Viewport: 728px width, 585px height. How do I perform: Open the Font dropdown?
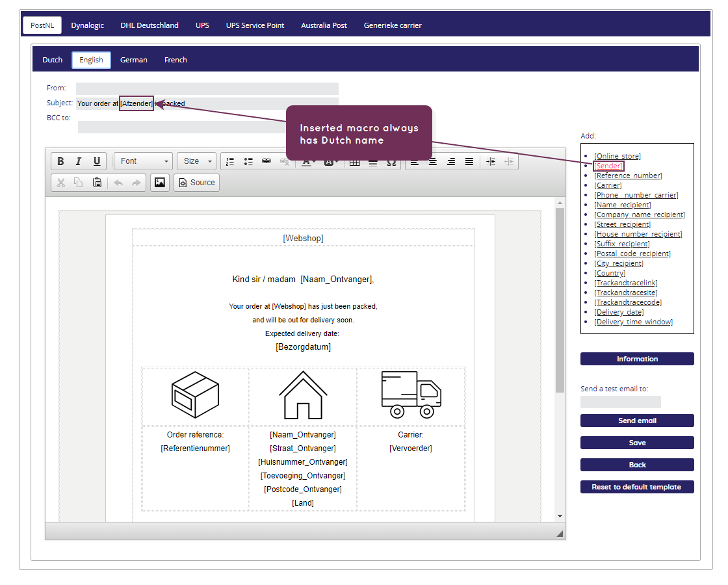(144, 161)
